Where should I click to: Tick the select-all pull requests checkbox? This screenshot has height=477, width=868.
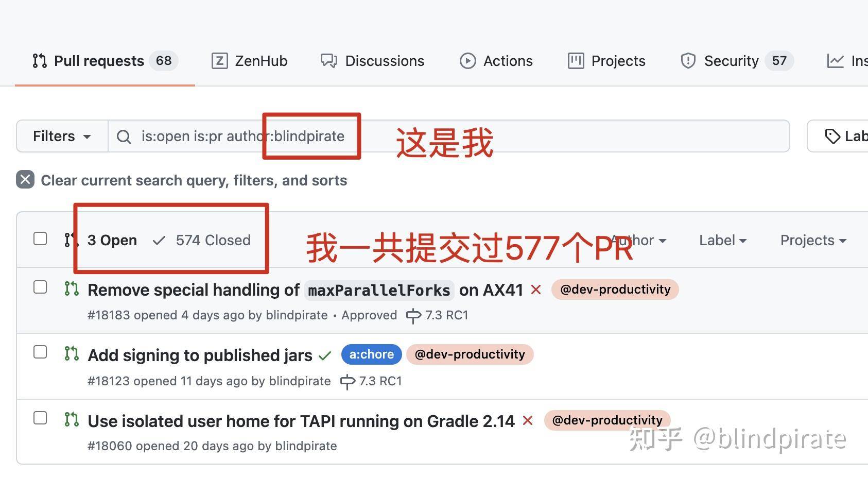pyautogui.click(x=40, y=238)
